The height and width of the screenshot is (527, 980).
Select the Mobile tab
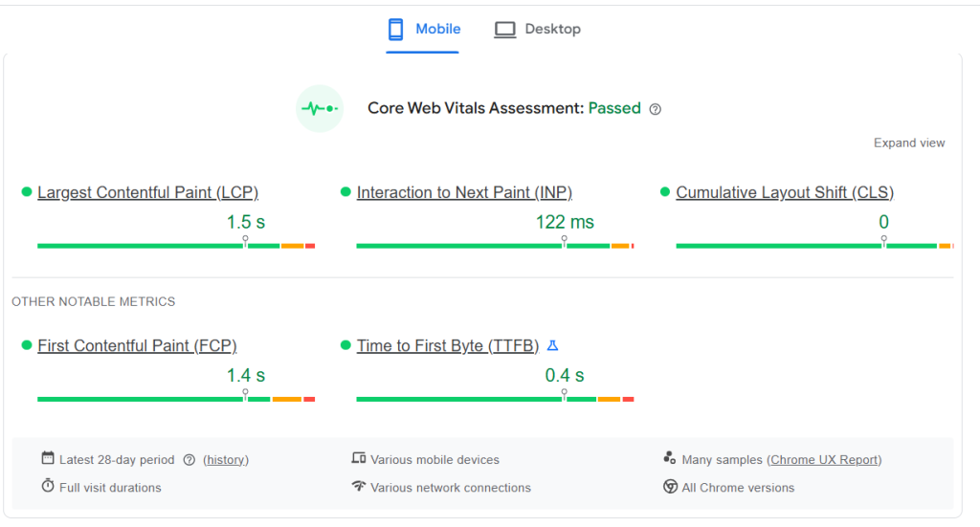click(x=423, y=30)
